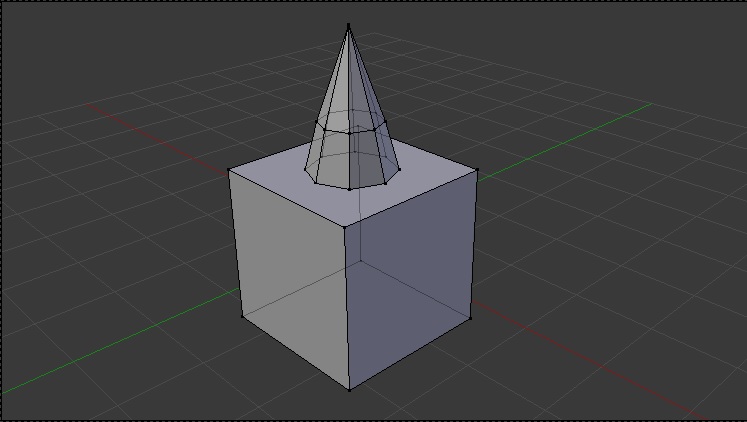Select the cube's top left corner vertex
Viewport: 747px width, 422px height.
coord(229,169)
